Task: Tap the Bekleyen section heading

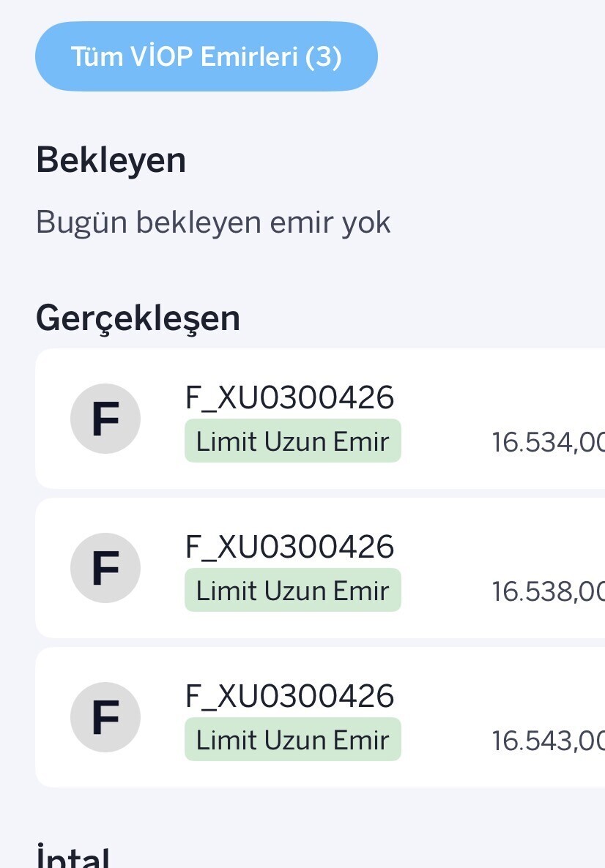Action: click(111, 160)
